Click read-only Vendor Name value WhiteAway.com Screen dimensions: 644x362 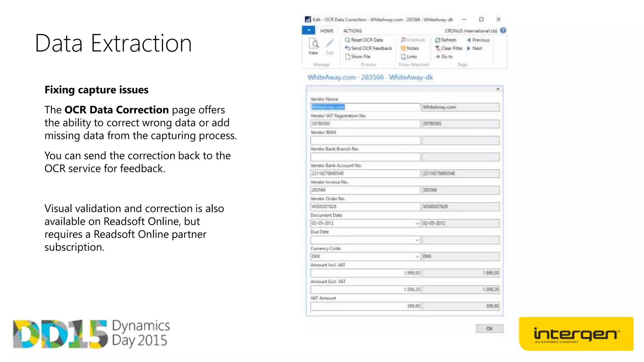click(x=461, y=107)
